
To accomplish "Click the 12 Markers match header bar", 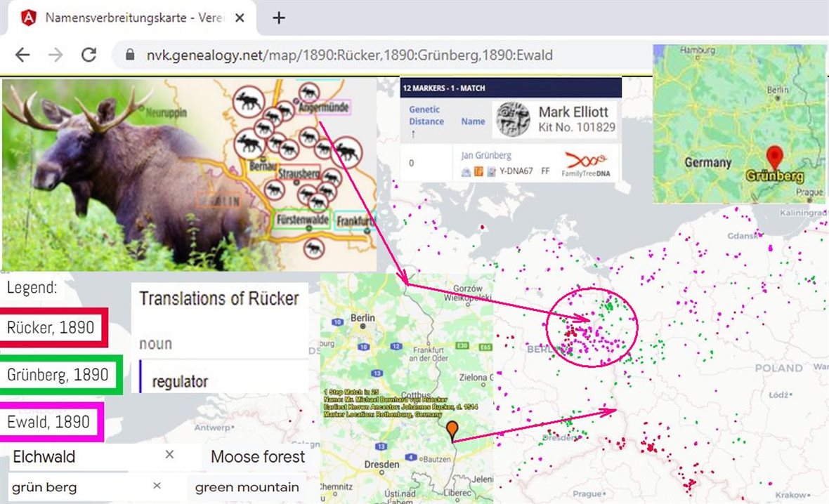I will pos(510,88).
